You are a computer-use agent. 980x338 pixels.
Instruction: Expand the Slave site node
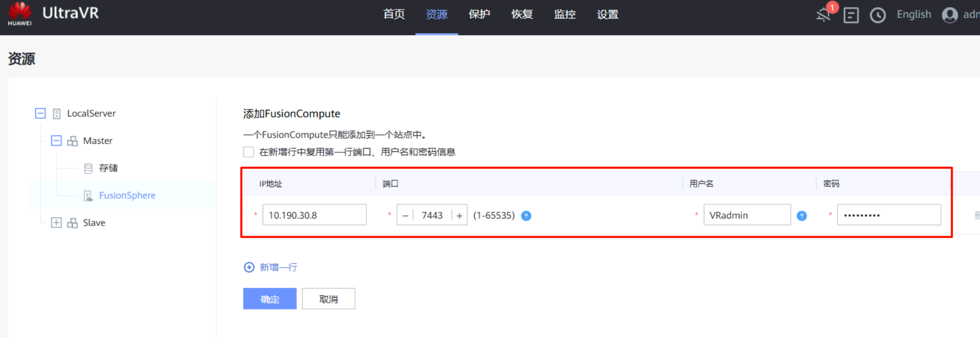pos(56,223)
